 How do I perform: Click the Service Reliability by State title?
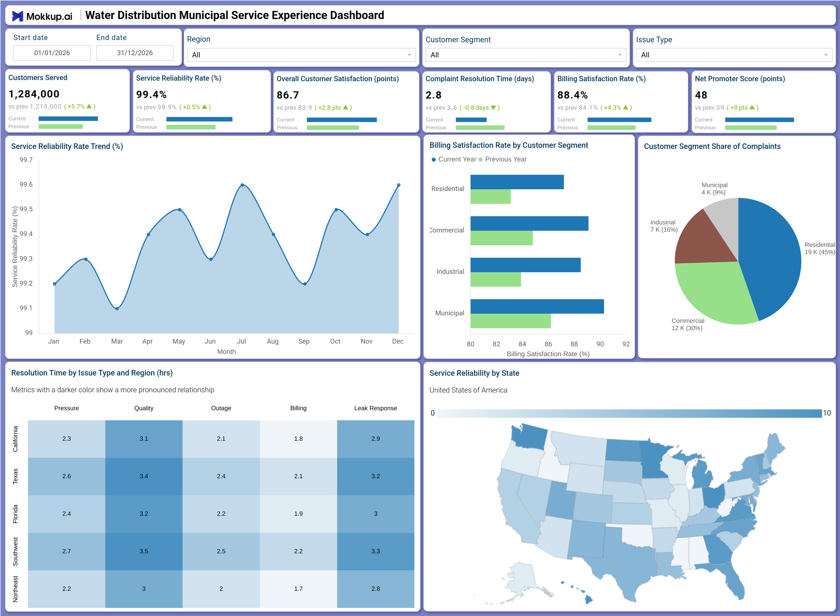(474, 373)
